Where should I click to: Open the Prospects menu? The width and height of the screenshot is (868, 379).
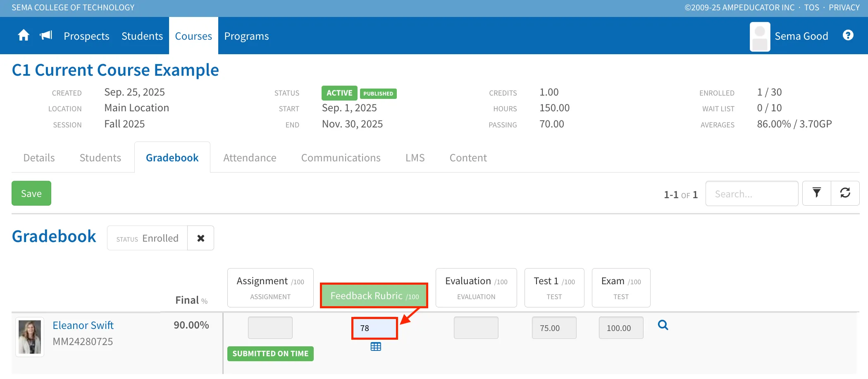(86, 36)
